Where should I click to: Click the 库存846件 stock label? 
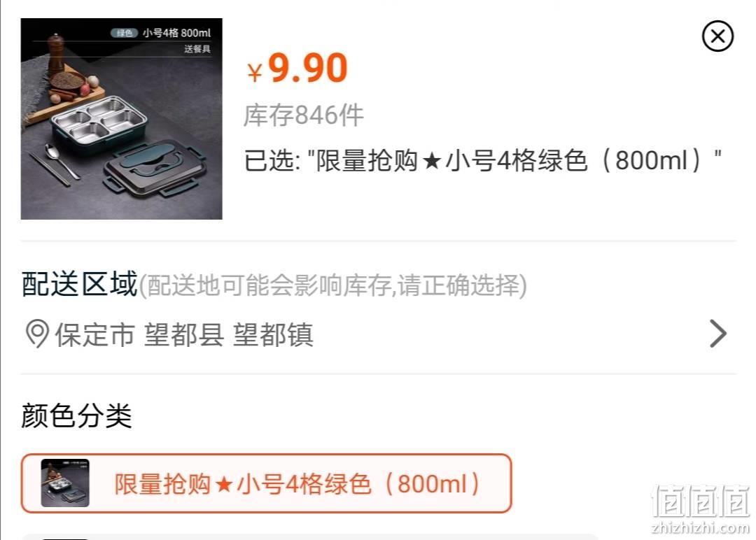[303, 115]
